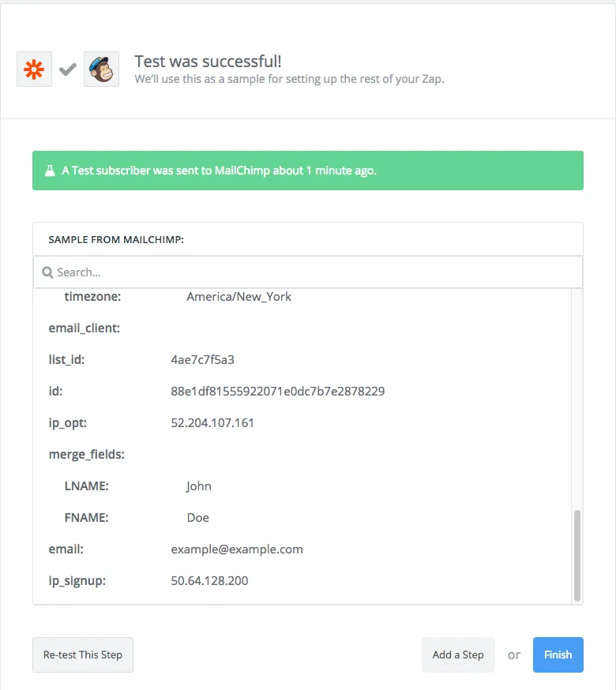This screenshot has height=690, width=616.
Task: Click the Add a Step button
Action: click(x=458, y=654)
